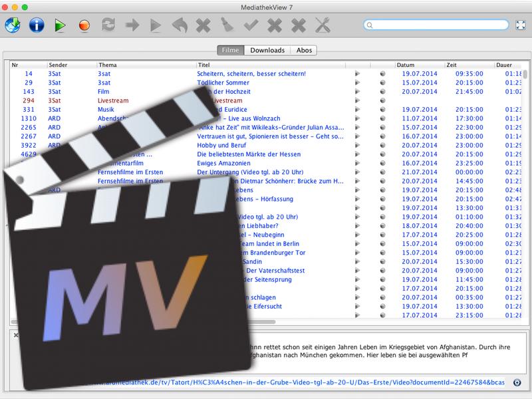The width and height of the screenshot is (532, 399).
Task: Click the search input field in toolbar
Action: [x=436, y=25]
